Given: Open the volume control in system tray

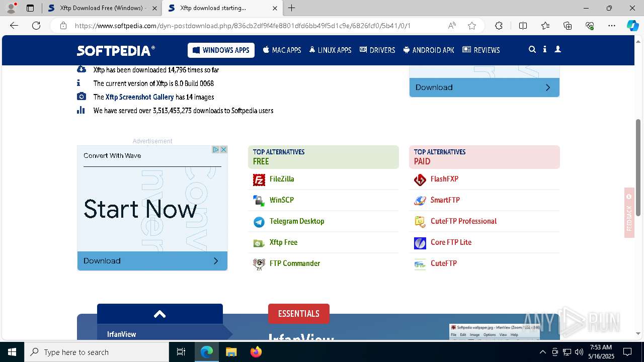Looking at the screenshot, I should tap(579, 352).
